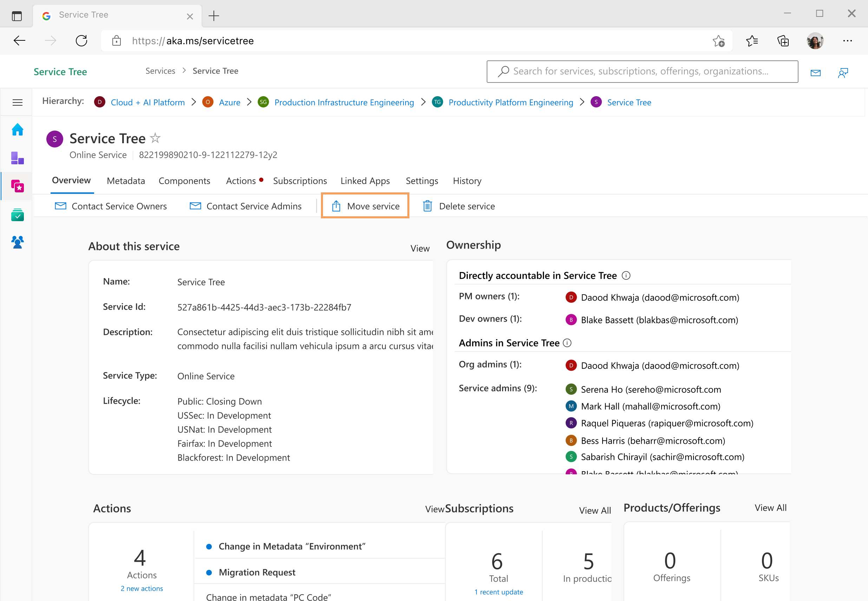Click the Service Id value text
This screenshot has width=868, height=601.
click(x=264, y=307)
